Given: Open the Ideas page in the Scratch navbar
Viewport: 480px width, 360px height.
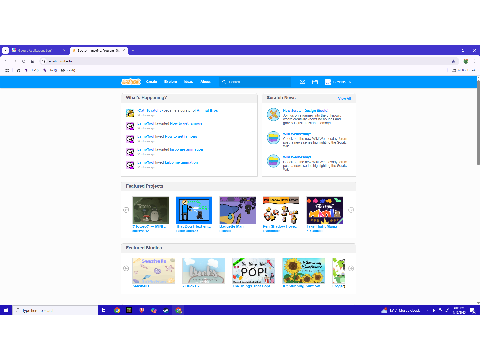Looking at the screenshot, I should tap(188, 82).
